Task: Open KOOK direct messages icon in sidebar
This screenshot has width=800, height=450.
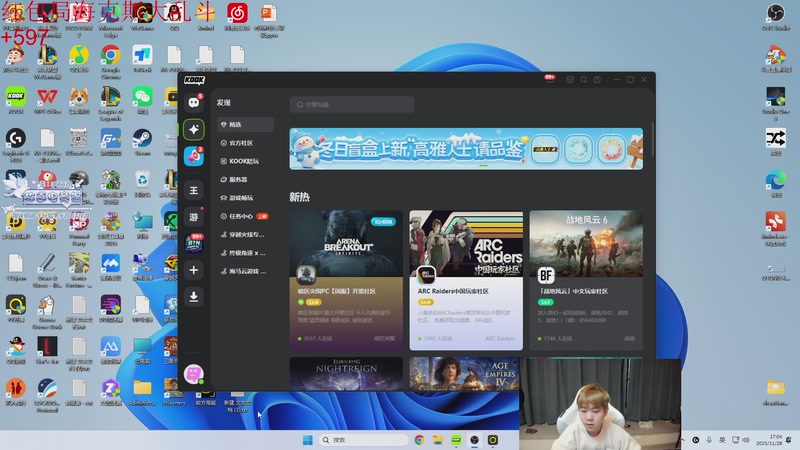Action: click(x=194, y=103)
